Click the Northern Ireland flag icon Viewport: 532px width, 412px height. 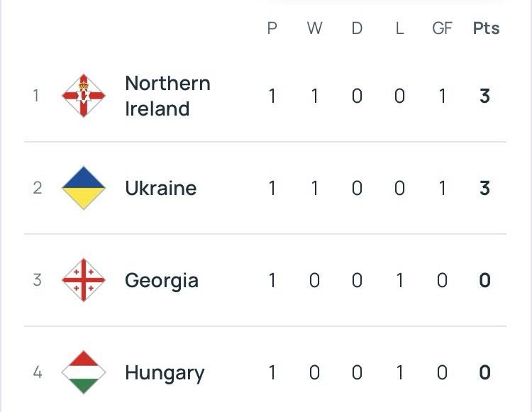point(84,96)
